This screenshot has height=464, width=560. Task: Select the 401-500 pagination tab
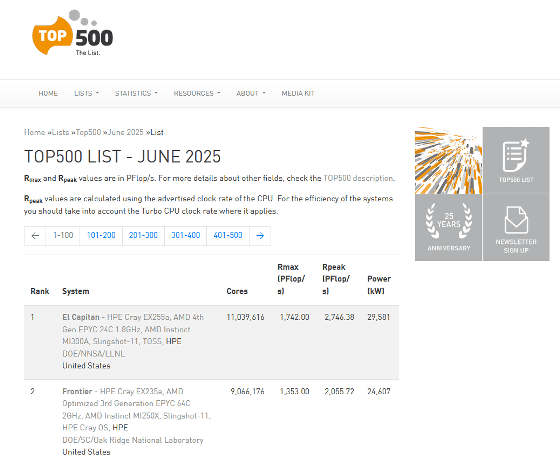[x=228, y=236]
